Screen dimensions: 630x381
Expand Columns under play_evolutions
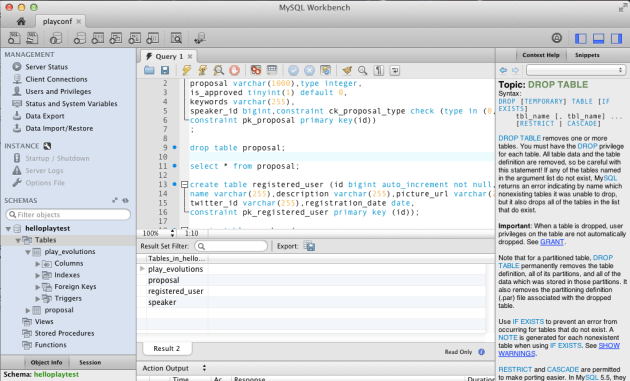coord(38,264)
